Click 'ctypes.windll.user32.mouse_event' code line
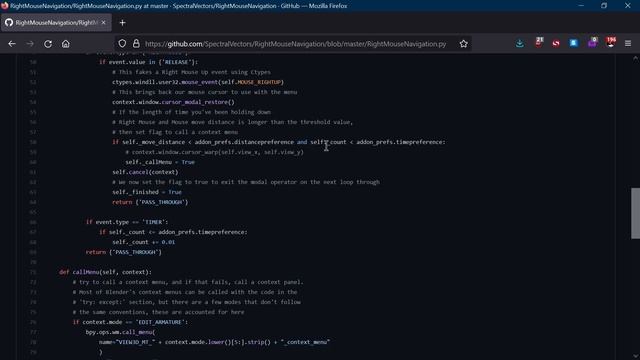Image resolution: width=640 pixels, height=360 pixels. pos(198,82)
